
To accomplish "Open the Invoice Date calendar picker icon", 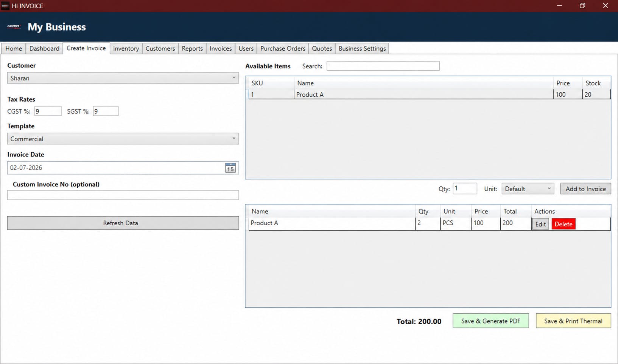I will (x=230, y=168).
